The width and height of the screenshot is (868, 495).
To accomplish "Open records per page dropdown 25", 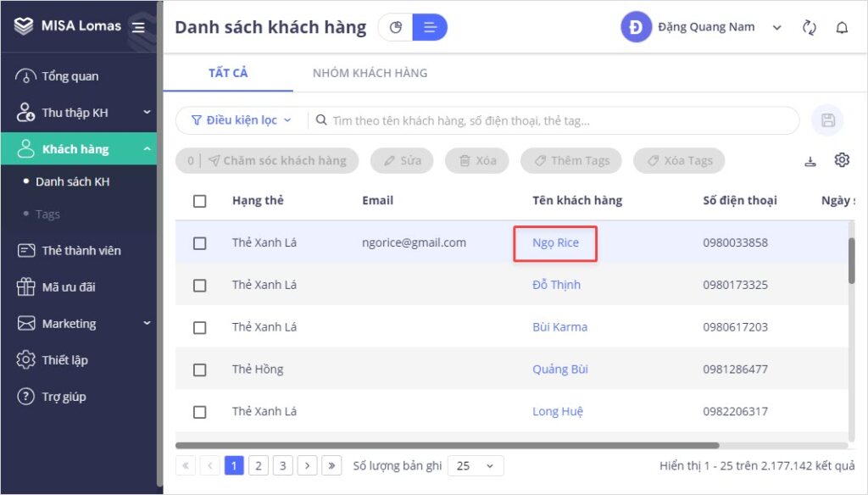I will [x=476, y=465].
